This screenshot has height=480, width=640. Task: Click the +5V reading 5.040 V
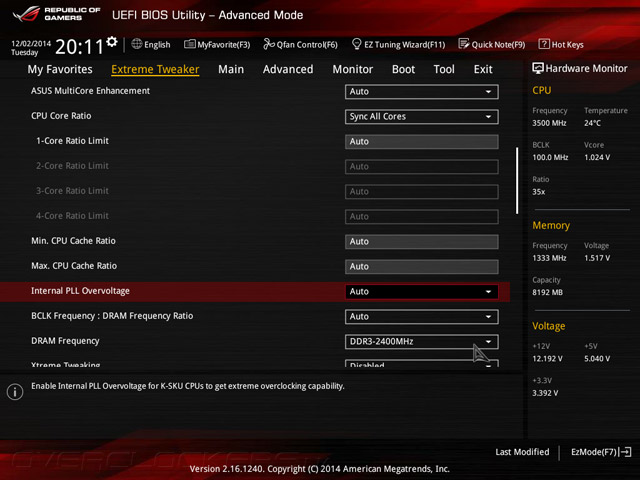click(597, 359)
